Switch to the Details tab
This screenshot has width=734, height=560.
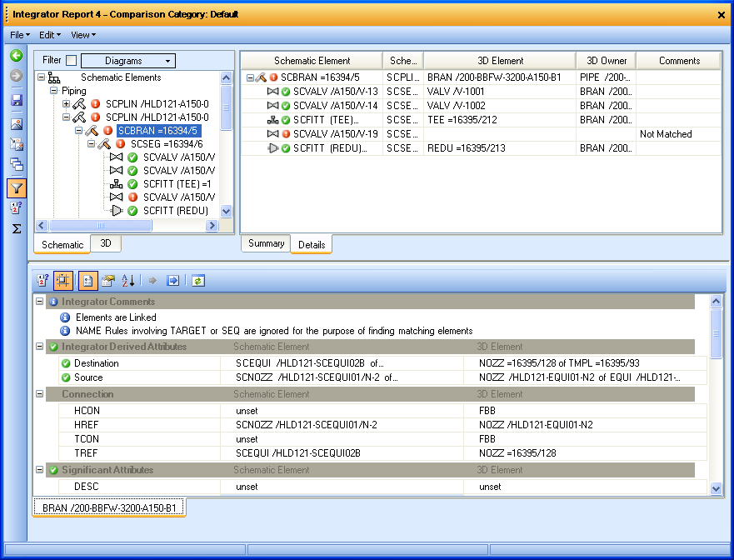click(x=312, y=244)
